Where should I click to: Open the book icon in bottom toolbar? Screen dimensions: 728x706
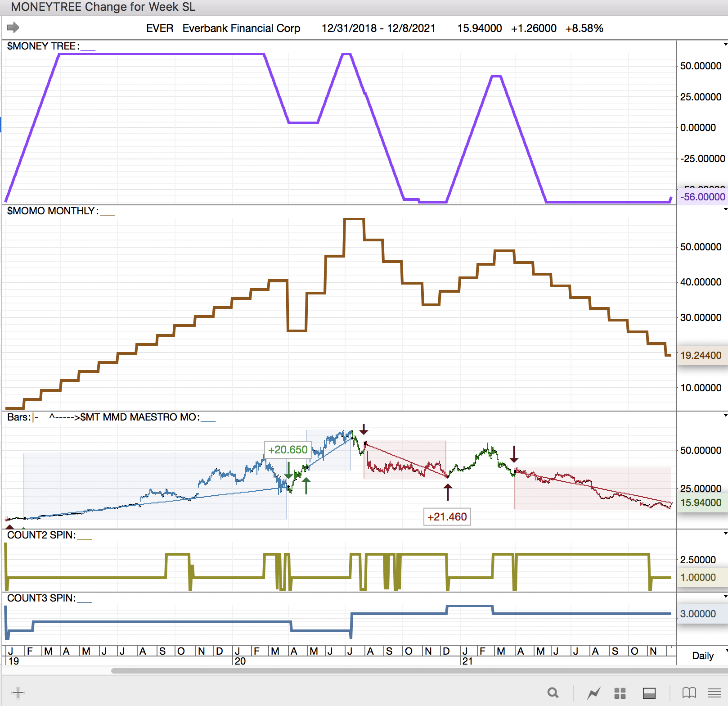(x=689, y=692)
